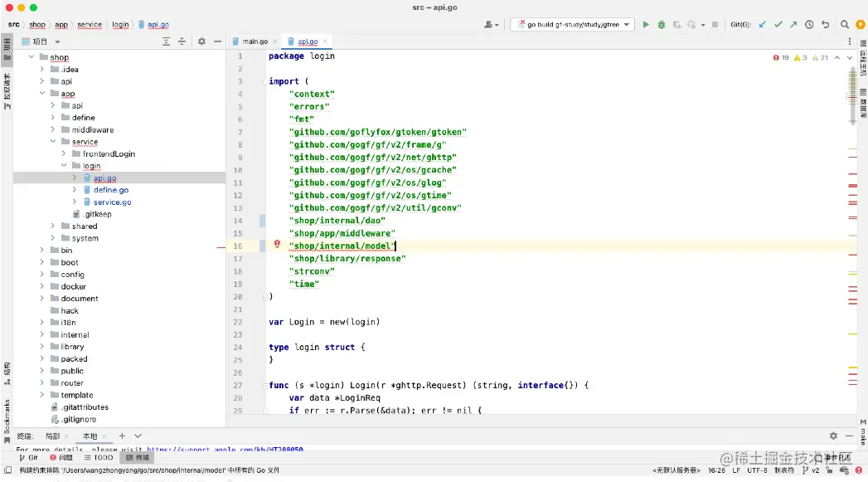Open project panel settings gear
The height and width of the screenshot is (482, 868).
[201, 41]
